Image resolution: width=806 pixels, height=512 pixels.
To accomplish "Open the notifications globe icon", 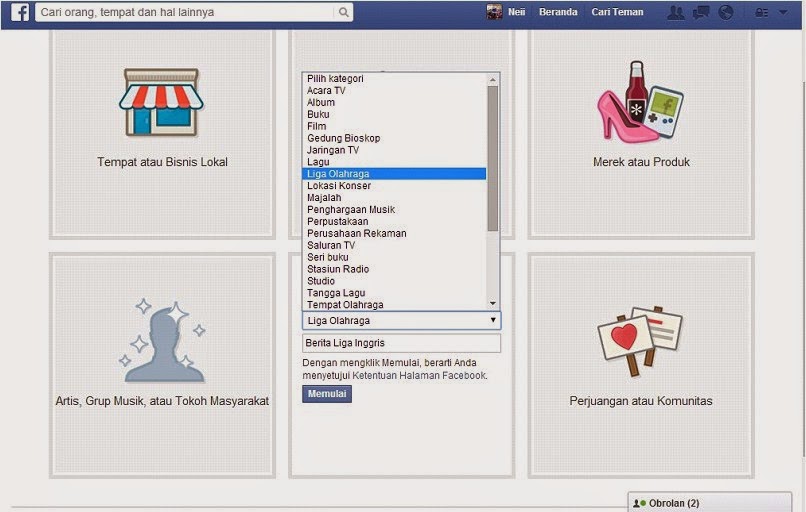I will point(726,12).
